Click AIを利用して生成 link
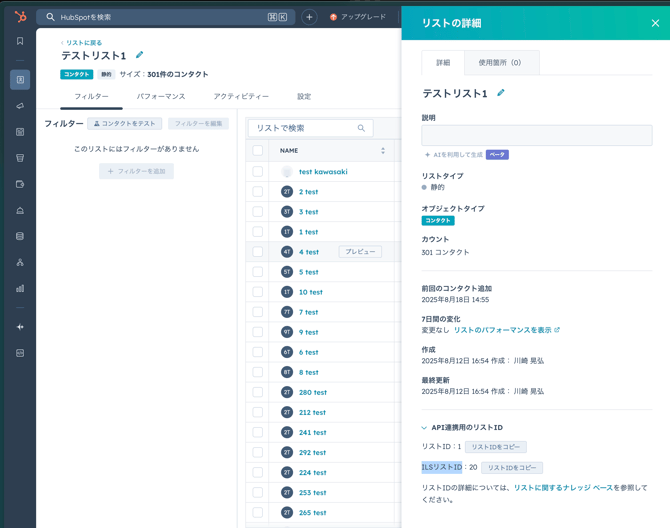Screen dimensions: 670x528 454,155
